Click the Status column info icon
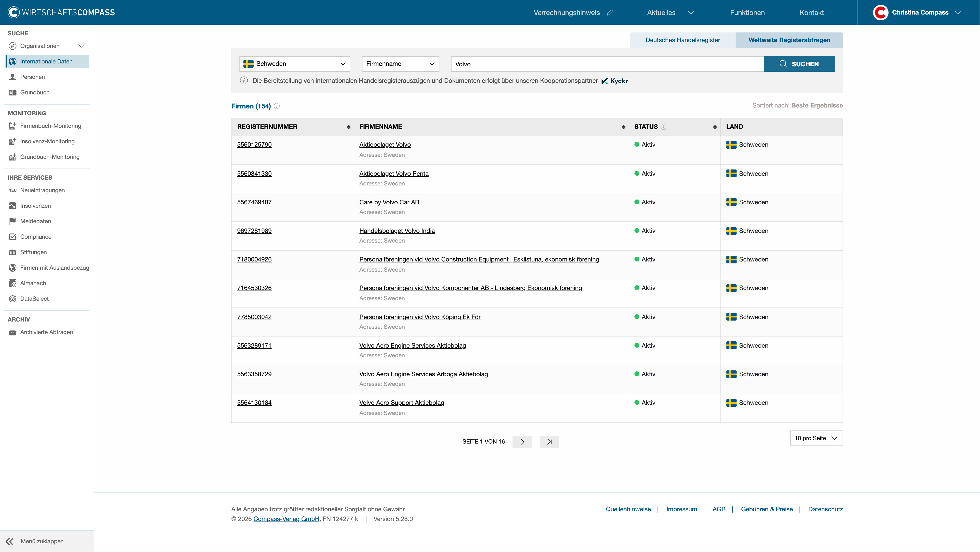This screenshot has height=552, width=980. [x=663, y=127]
